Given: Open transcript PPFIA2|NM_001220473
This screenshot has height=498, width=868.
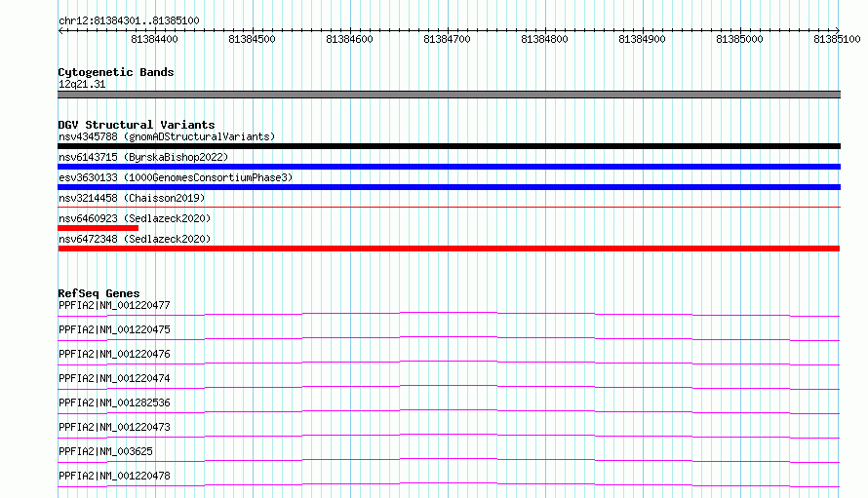Looking at the screenshot, I should (x=114, y=427).
